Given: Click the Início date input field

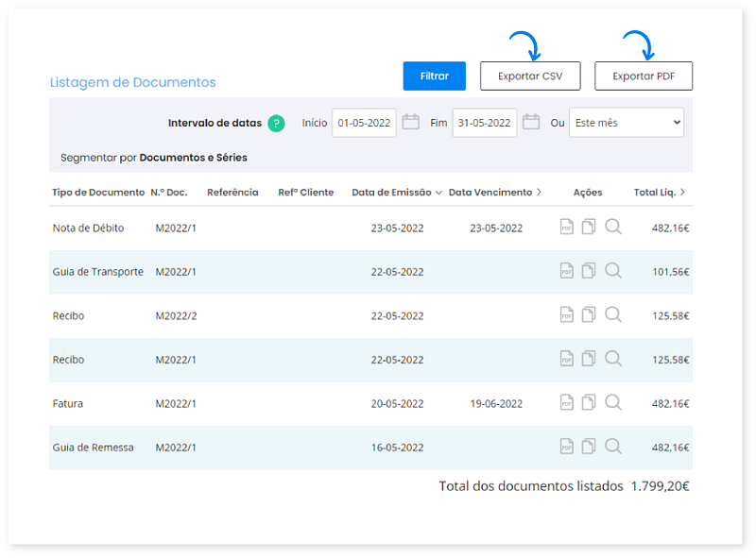Looking at the screenshot, I should [364, 123].
